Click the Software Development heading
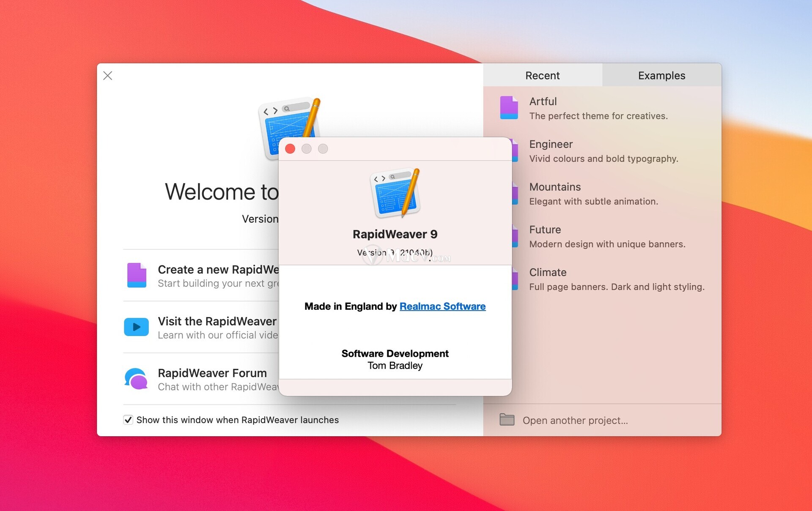Viewport: 812px width, 511px height. [x=395, y=353]
